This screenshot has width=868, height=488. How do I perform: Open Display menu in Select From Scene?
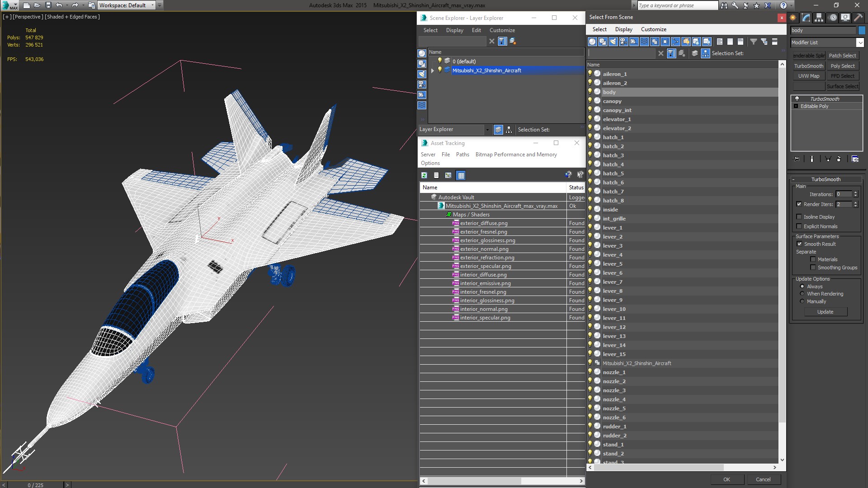click(623, 29)
